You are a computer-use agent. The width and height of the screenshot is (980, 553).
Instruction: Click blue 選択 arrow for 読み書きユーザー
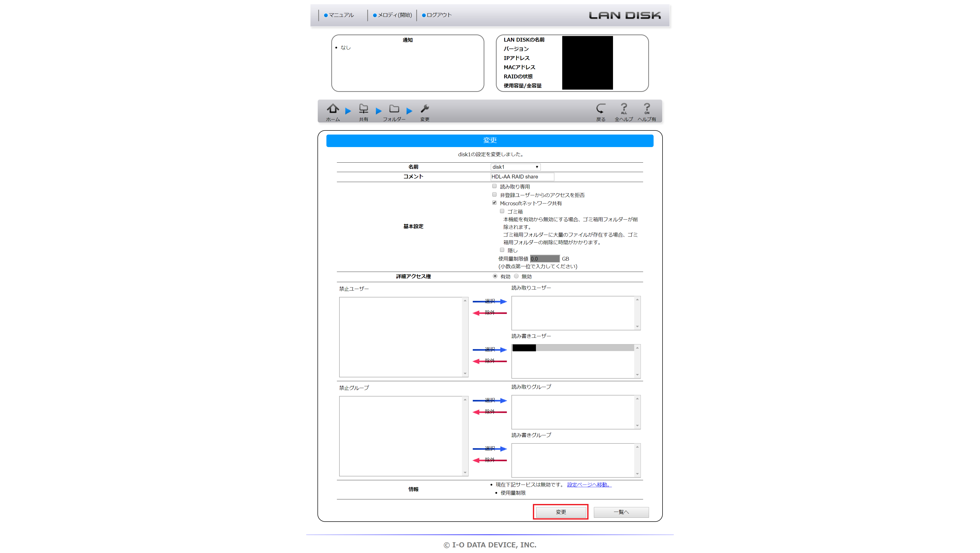(x=490, y=350)
